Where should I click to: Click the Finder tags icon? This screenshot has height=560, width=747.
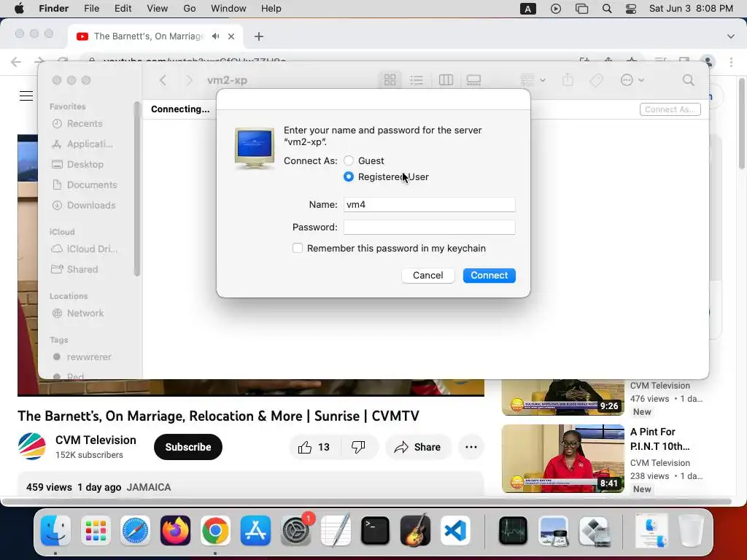[x=597, y=80]
